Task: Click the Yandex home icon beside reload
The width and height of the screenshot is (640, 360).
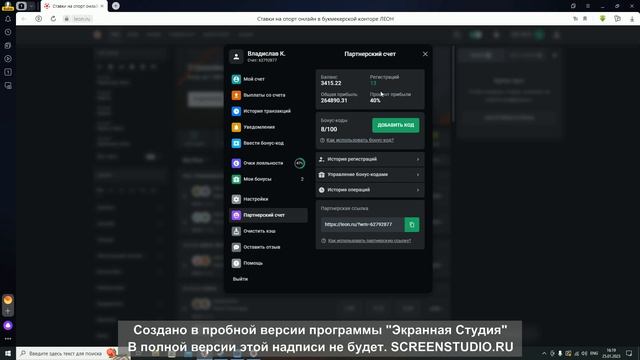Action: (38, 19)
